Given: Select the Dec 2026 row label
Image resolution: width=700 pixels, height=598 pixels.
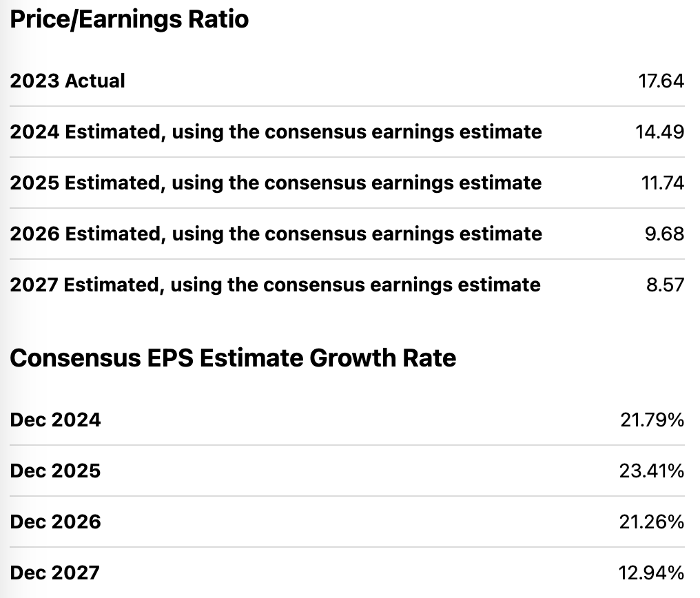Looking at the screenshot, I should [55, 522].
